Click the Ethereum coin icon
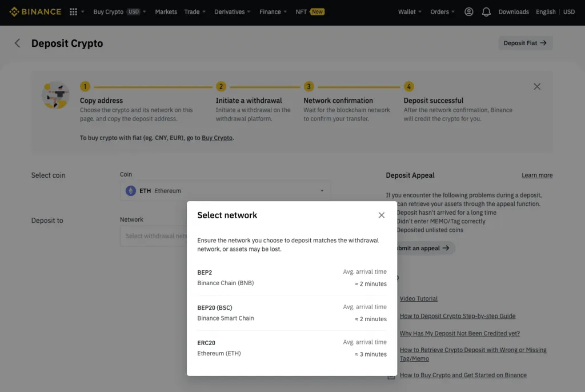The image size is (585, 392). [x=131, y=191]
